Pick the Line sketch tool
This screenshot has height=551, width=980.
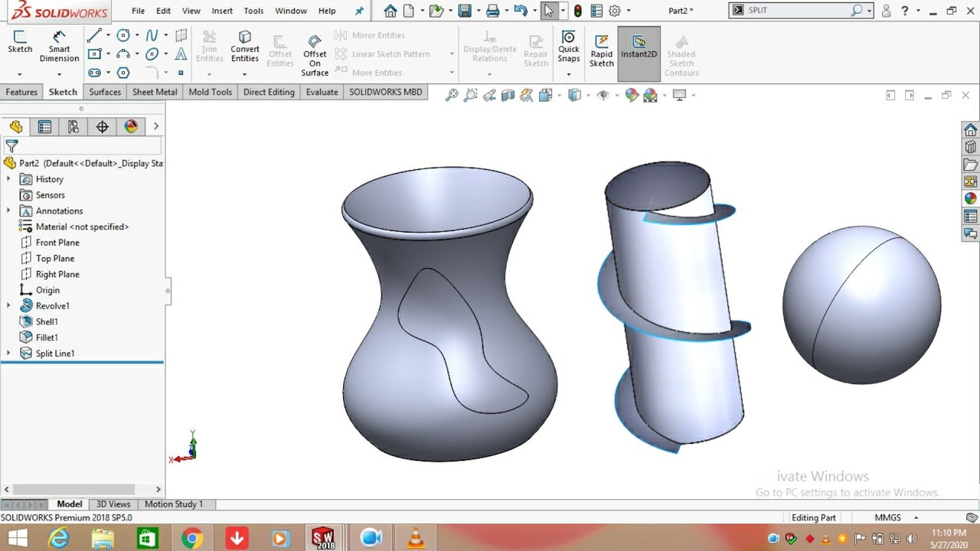click(93, 35)
